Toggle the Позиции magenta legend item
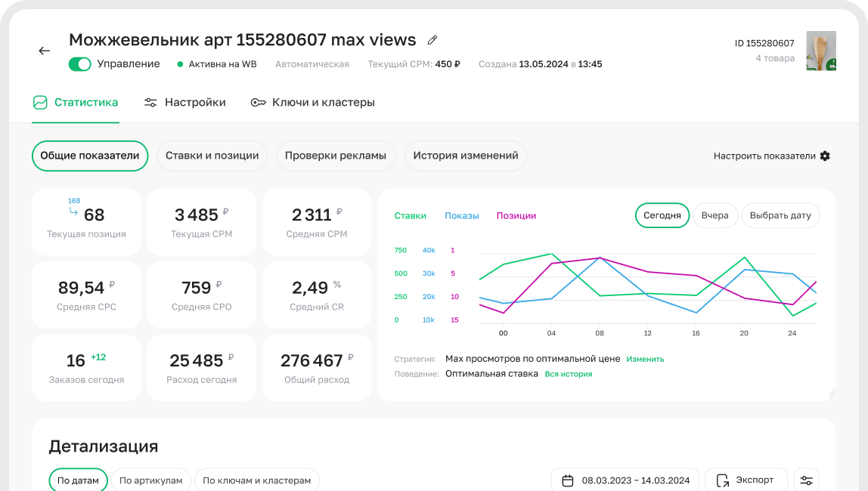This screenshot has width=868, height=491. [x=516, y=216]
